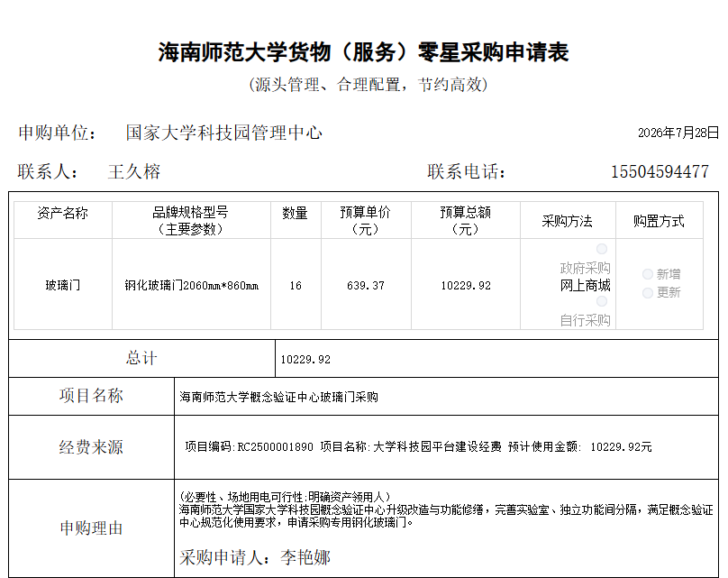This screenshot has height=578, width=728.
Task: Click the 经费来源 label
Action: [x=91, y=447]
